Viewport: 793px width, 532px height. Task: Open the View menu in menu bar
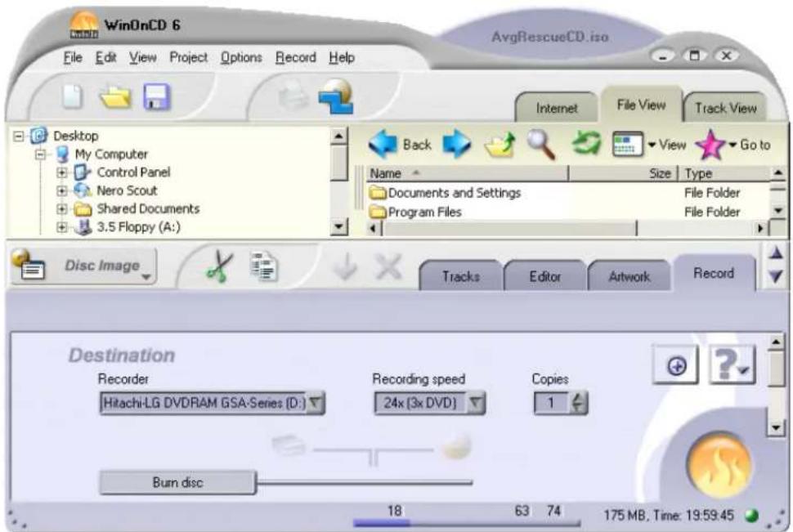(x=142, y=58)
